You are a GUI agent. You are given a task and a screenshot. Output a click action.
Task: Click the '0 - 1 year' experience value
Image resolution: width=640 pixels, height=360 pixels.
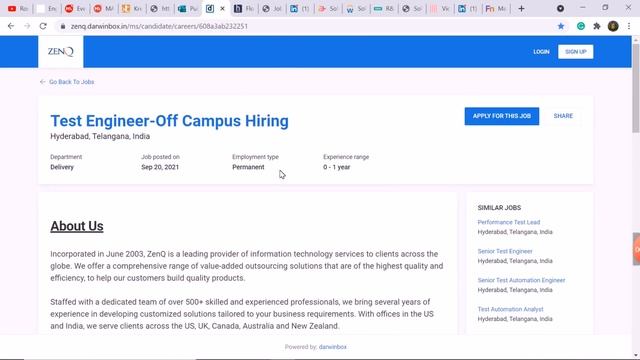[337, 167]
